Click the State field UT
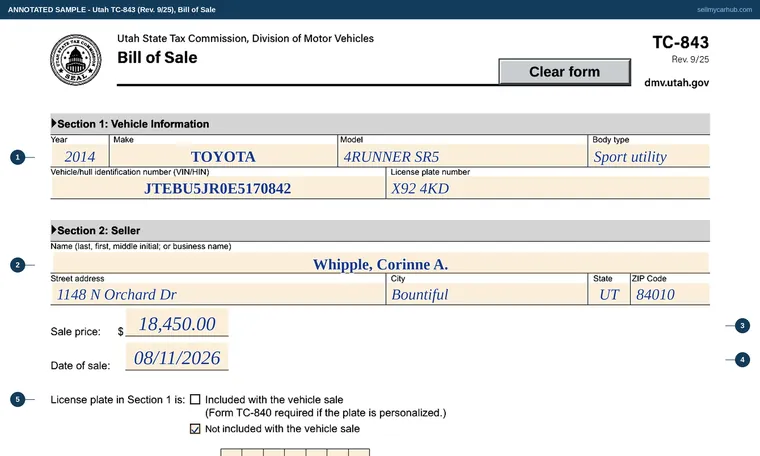The width and height of the screenshot is (760, 456). tap(609, 294)
